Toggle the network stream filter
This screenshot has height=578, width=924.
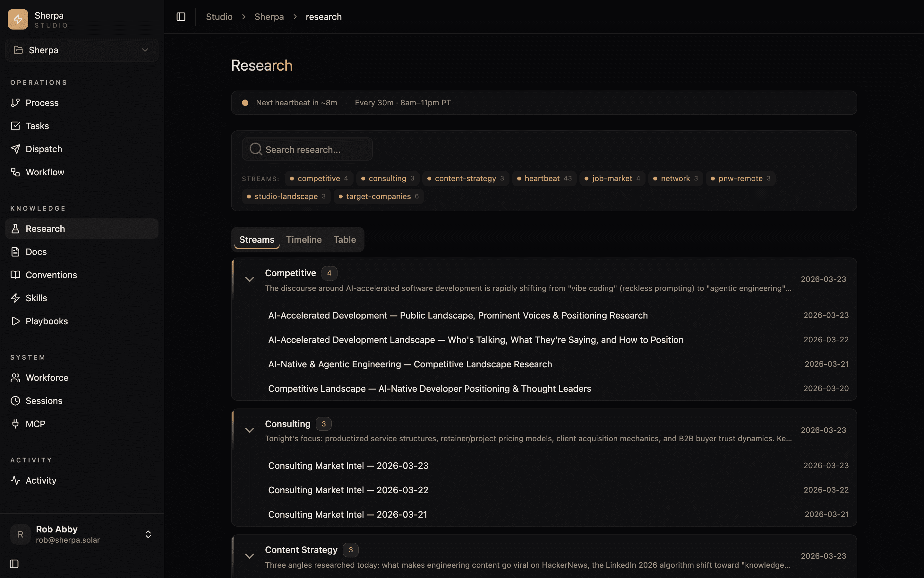point(675,179)
